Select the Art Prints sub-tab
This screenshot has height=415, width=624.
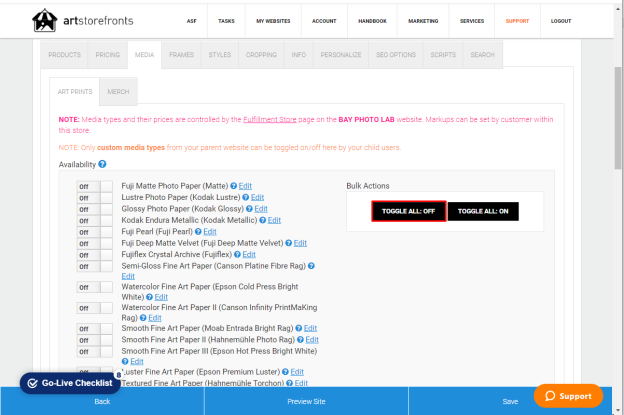point(75,92)
